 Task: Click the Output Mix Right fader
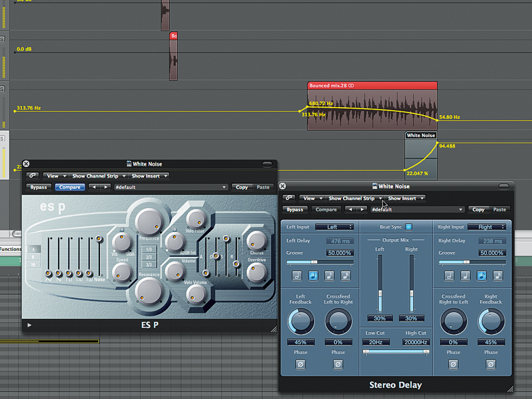point(412,283)
